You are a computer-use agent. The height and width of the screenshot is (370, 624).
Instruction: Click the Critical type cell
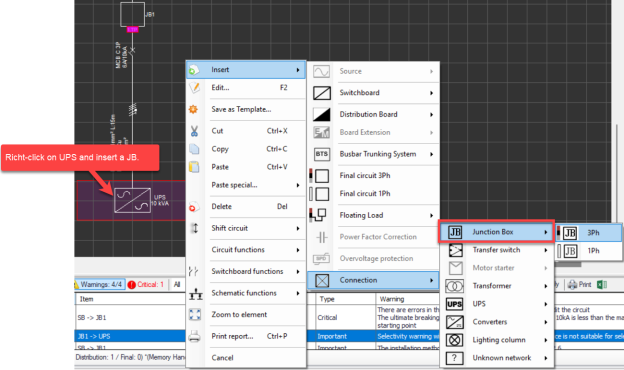[345, 317]
